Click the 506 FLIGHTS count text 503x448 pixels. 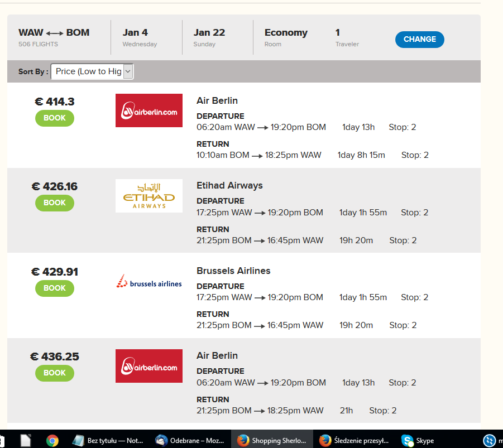click(x=38, y=44)
